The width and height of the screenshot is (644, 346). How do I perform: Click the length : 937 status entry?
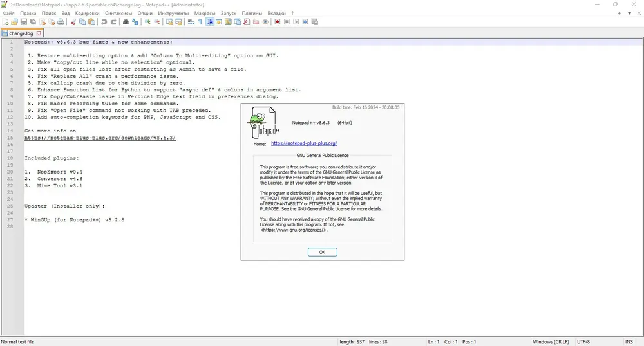pos(352,341)
